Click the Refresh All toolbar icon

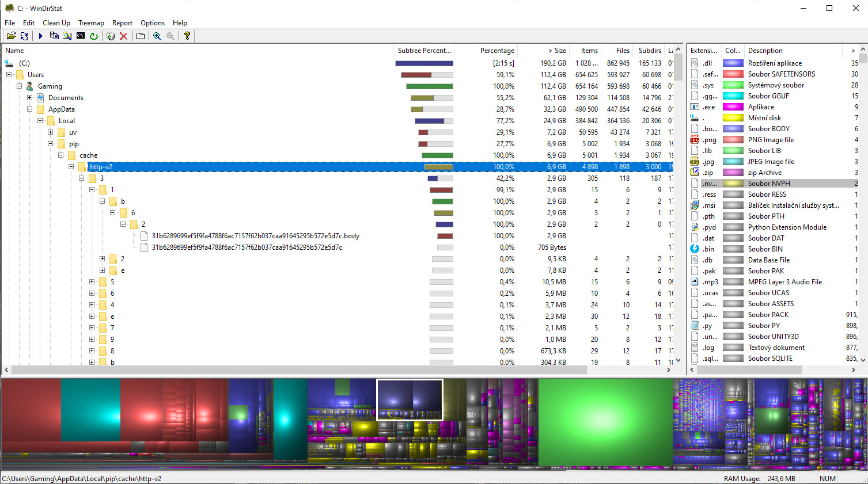pos(24,36)
